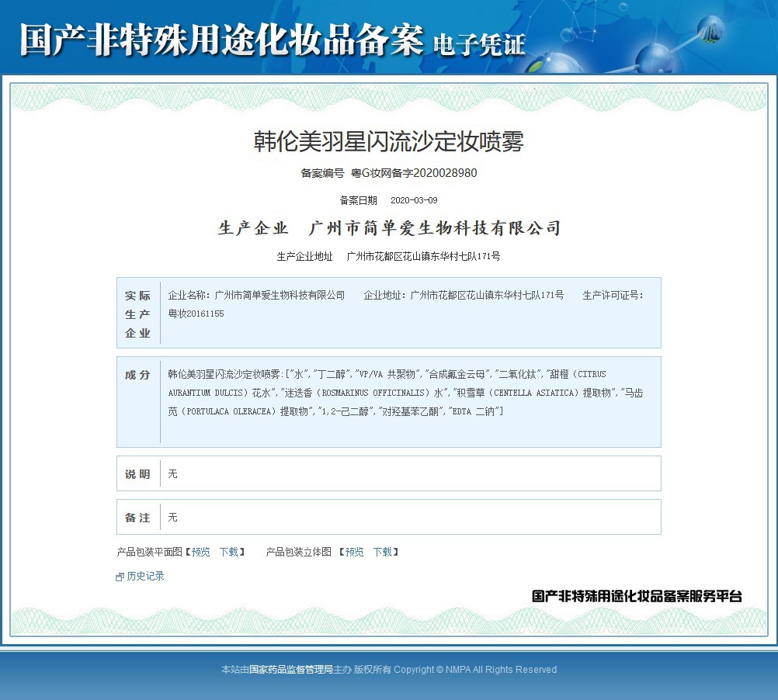Preview the 产品包装立体图 image
The image size is (778, 700).
pyautogui.click(x=354, y=552)
